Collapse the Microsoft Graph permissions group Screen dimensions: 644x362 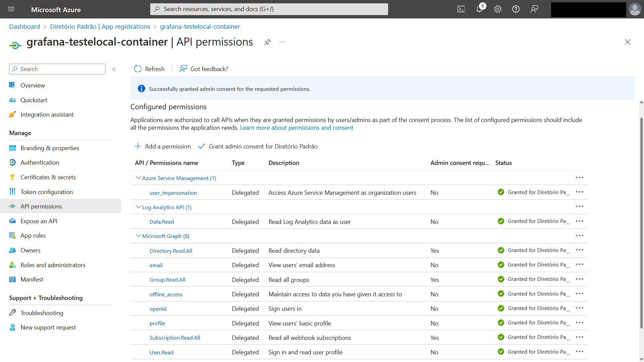pyautogui.click(x=138, y=236)
